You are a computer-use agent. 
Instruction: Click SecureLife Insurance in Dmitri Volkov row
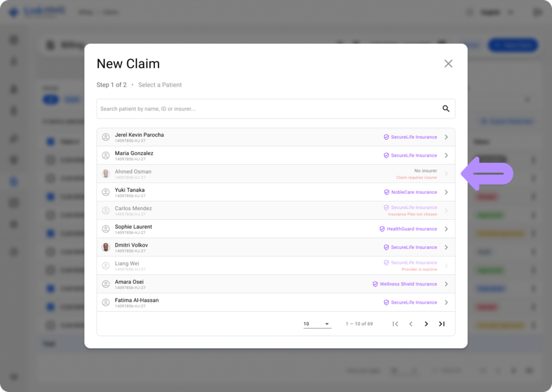[414, 247]
